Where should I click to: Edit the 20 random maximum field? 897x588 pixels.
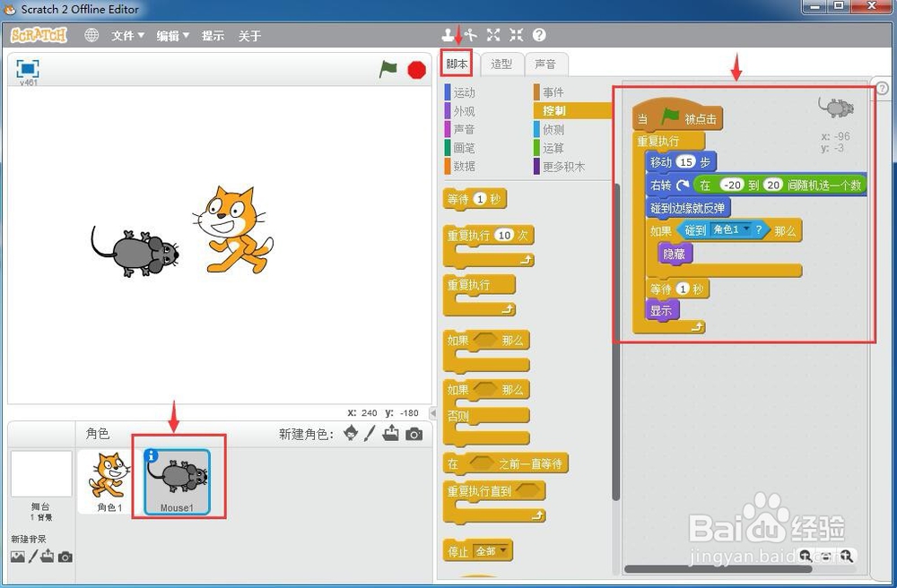pyautogui.click(x=773, y=185)
